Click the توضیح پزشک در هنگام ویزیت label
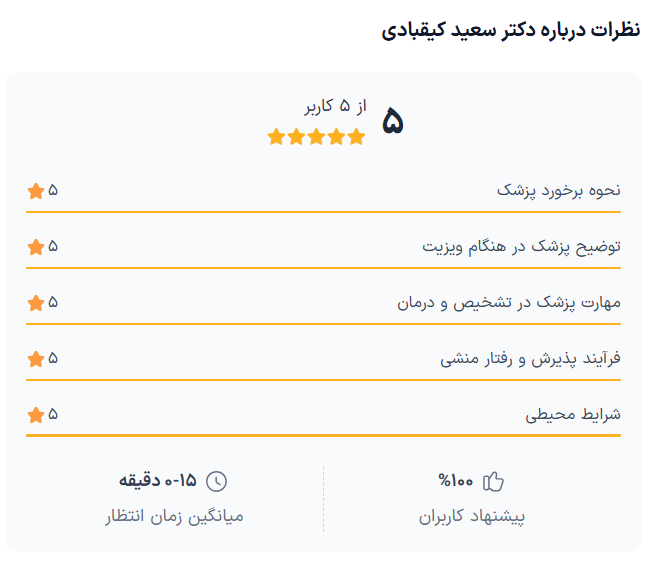 pyautogui.click(x=521, y=246)
